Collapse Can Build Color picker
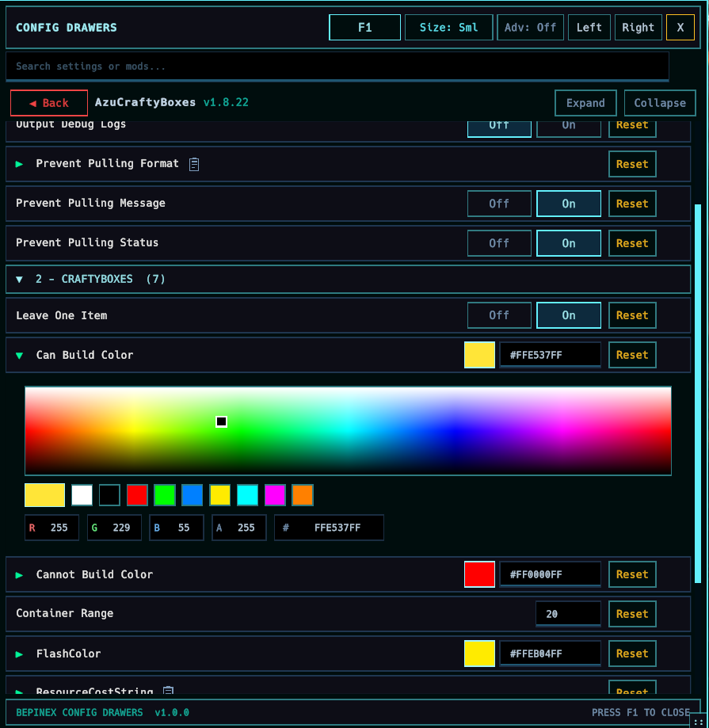The width and height of the screenshot is (709, 728). click(19, 355)
